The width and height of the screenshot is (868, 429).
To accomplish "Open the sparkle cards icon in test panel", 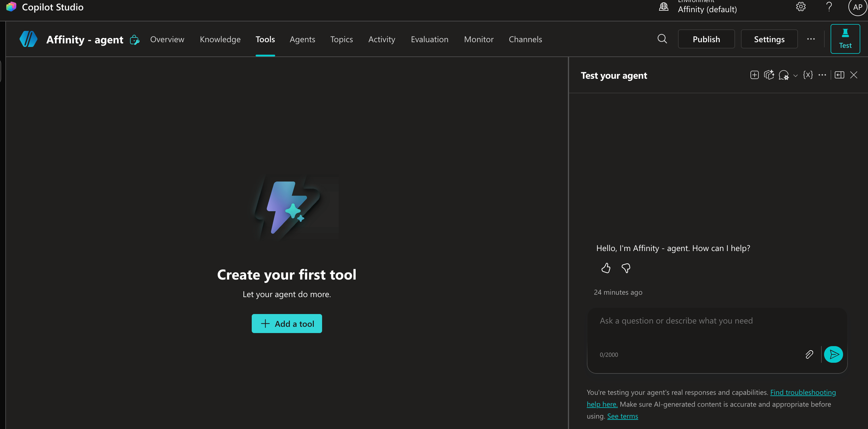I will 769,75.
